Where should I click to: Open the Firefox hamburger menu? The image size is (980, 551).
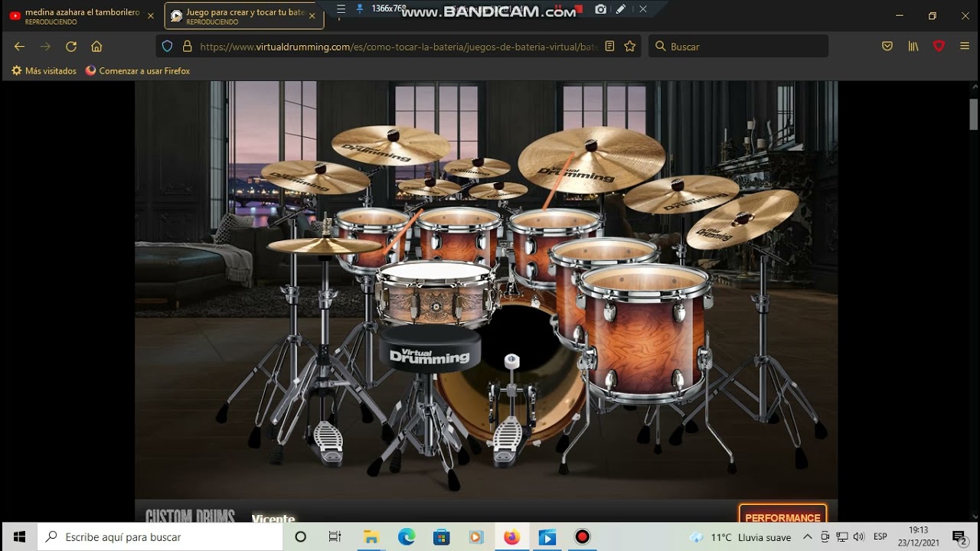(x=964, y=47)
